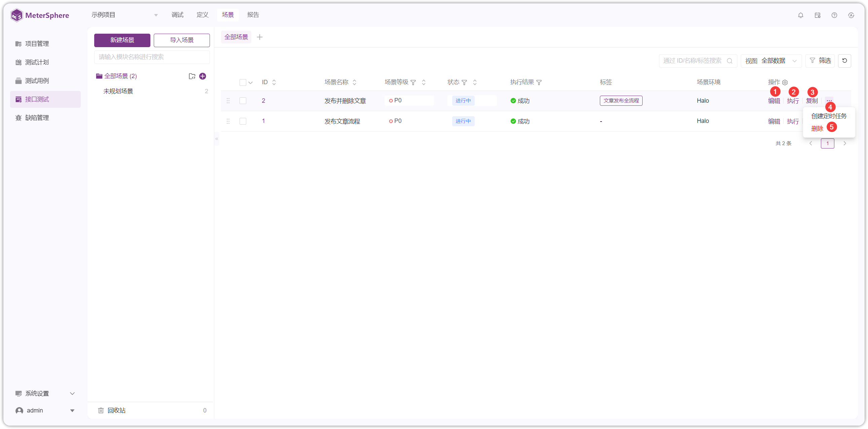868x429 pixels.
Task: Click the add module plus icon
Action: click(203, 76)
